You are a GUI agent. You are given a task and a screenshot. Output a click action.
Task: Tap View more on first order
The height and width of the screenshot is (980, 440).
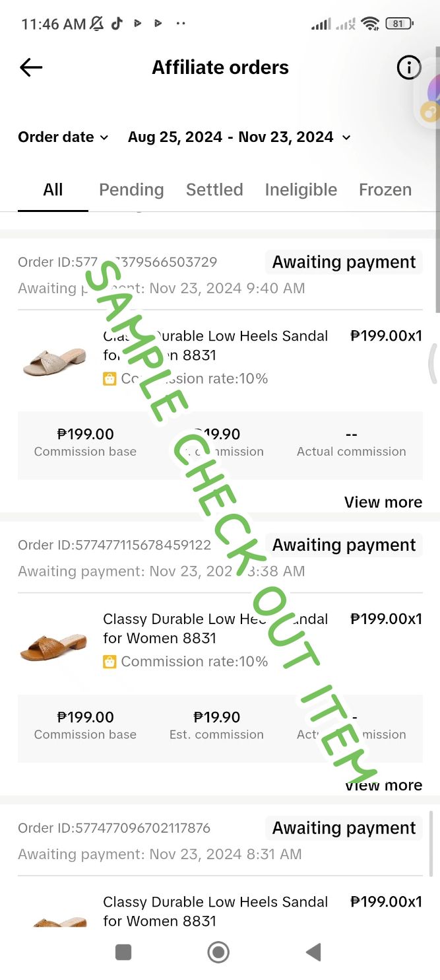click(x=383, y=503)
